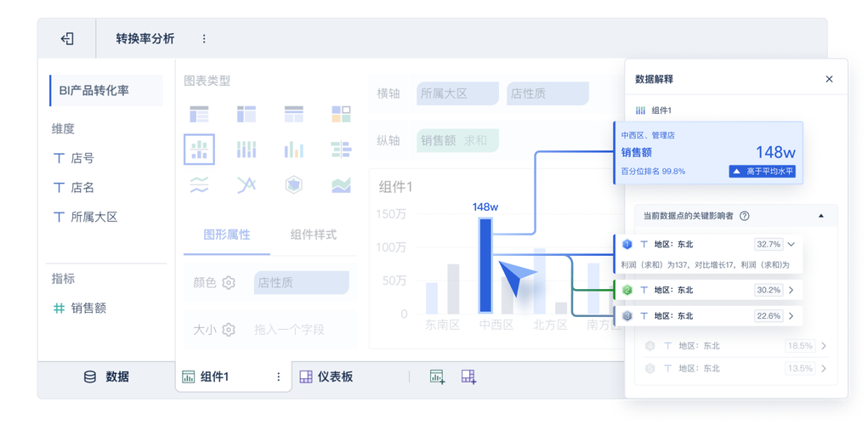Viewport: 868px width, 425px height.
Task: Click the 18.5% percentage badge
Action: click(x=800, y=346)
